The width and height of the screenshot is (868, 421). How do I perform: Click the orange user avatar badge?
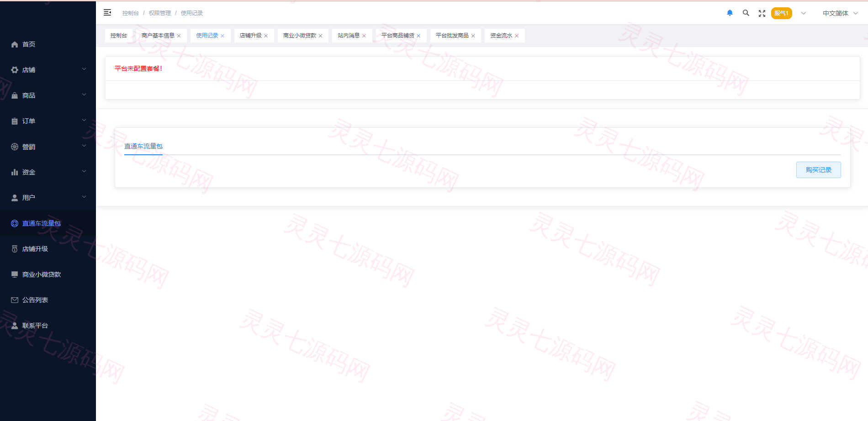(x=782, y=13)
